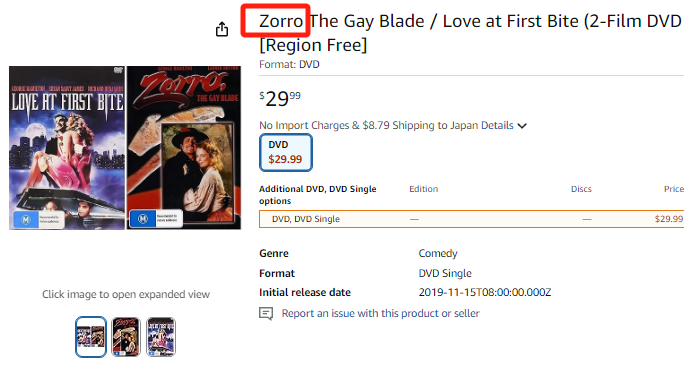Screen dimensions: 684x369
Task: Click the Comedy genre value
Action: point(438,253)
